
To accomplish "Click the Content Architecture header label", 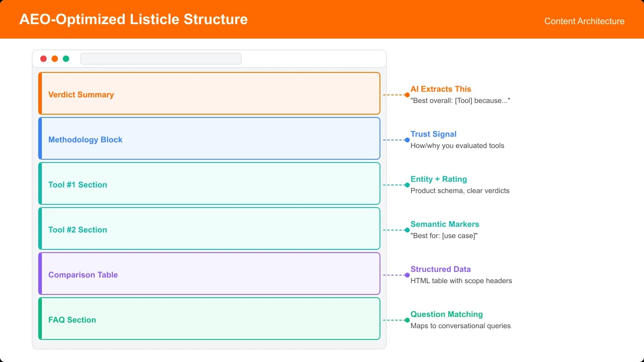I will click(584, 21).
